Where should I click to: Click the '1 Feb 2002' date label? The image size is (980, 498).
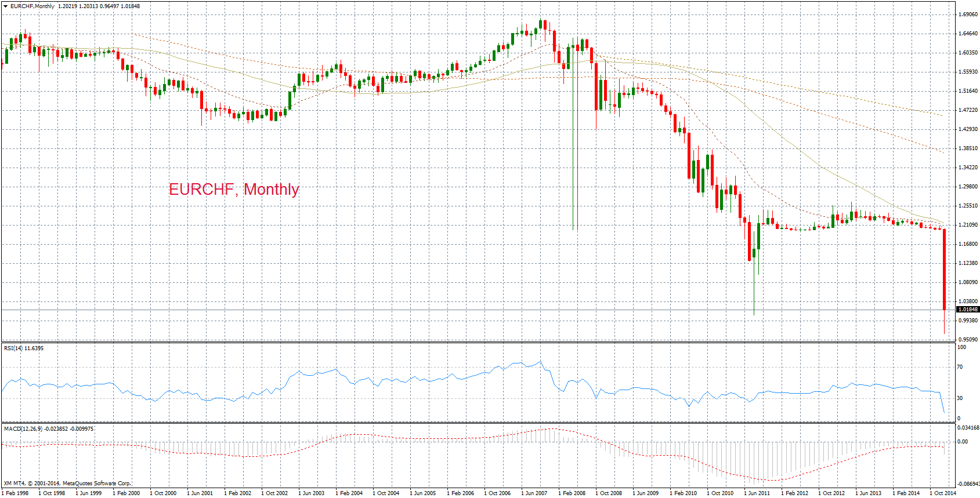237,493
